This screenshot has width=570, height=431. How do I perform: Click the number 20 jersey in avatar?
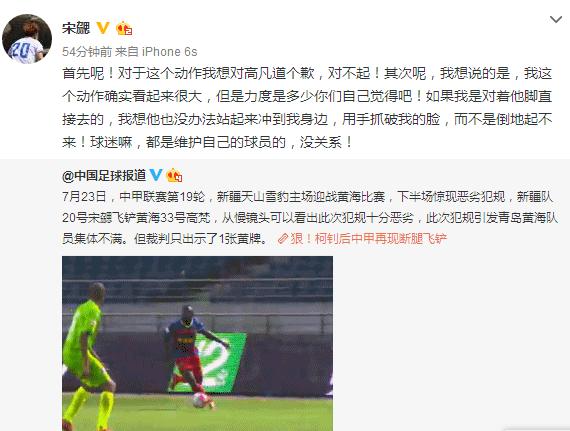pyautogui.click(x=20, y=50)
